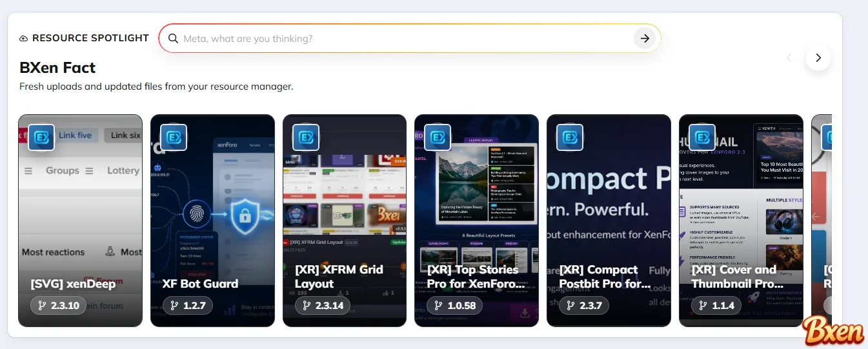Image resolution: width=868 pixels, height=349 pixels.
Task: Open [XR] Compact Postbit Pro title
Action: tap(605, 277)
